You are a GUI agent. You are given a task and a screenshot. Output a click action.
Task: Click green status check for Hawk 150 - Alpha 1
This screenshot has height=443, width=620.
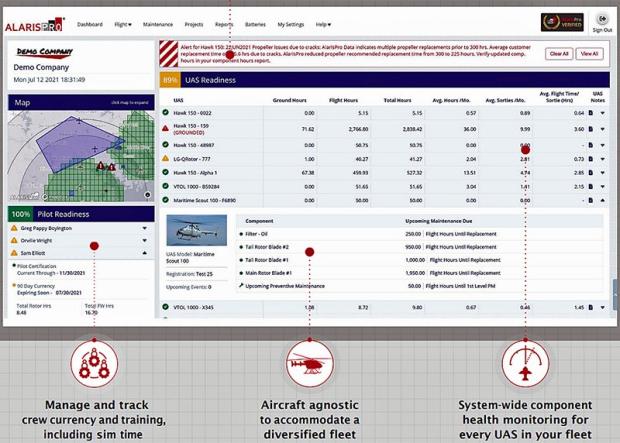[x=165, y=172]
